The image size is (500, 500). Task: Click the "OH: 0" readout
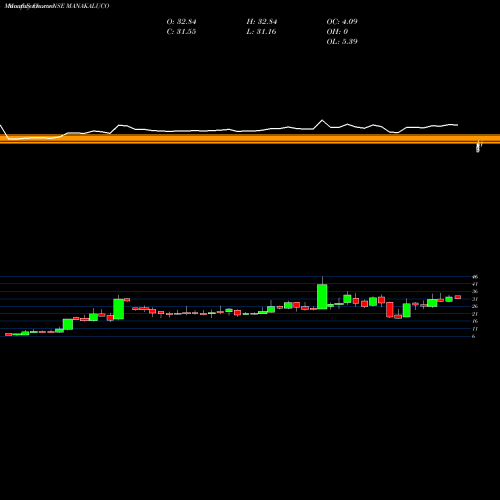pyautogui.click(x=337, y=32)
